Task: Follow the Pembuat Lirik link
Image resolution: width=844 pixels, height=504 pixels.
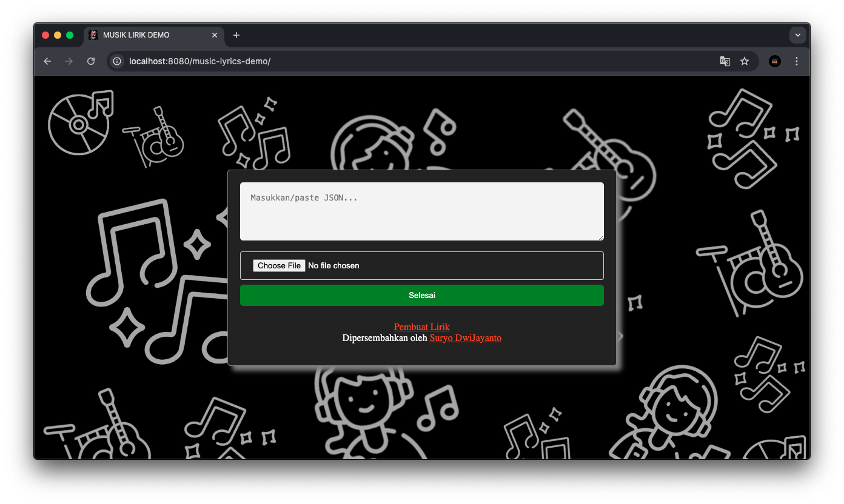Action: [422, 327]
